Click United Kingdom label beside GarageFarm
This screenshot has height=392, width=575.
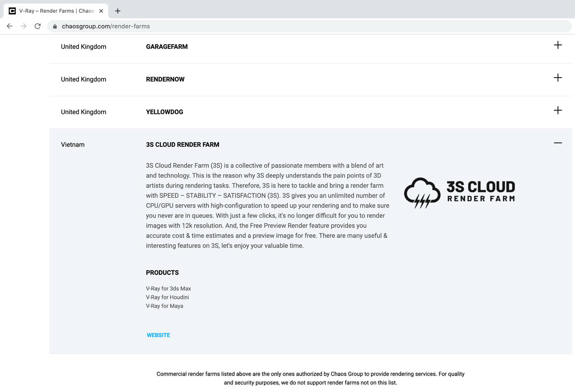(84, 47)
